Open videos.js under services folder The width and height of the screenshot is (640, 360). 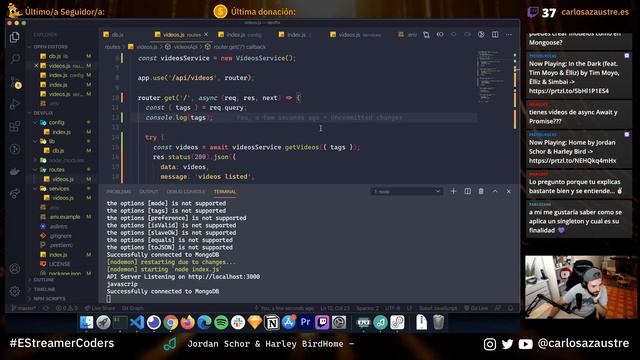pos(63,198)
